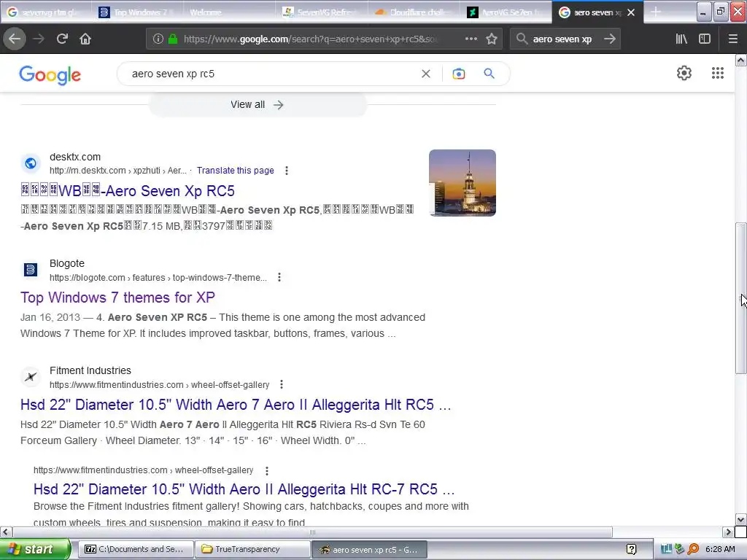Switch to the 'AeroVG Se7en' tab

[x=506, y=12]
